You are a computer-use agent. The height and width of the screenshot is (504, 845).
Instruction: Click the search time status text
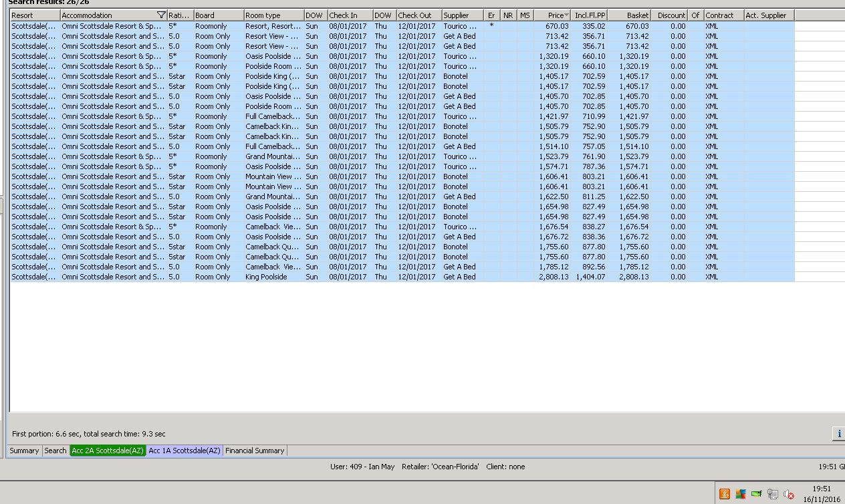click(89, 434)
